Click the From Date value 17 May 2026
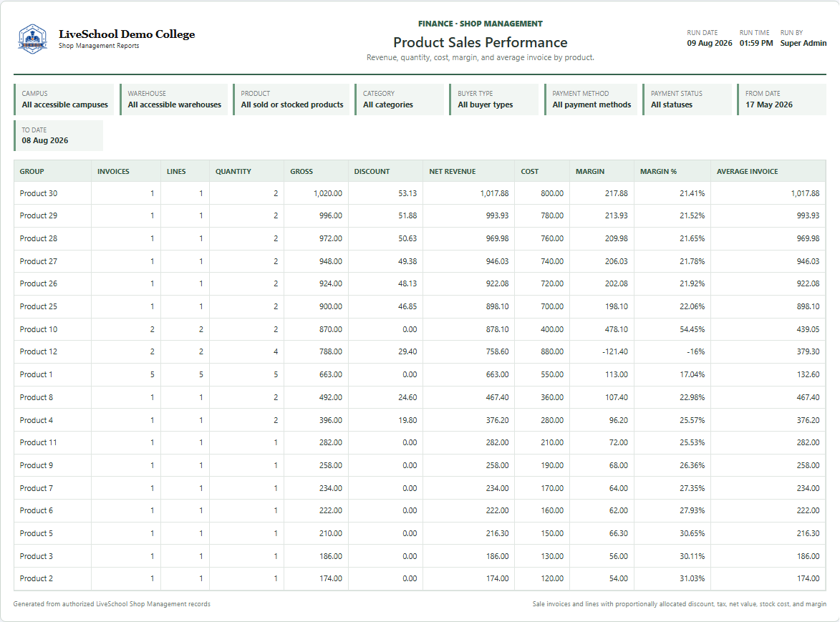Screen dimensions: 840x622 pyautogui.click(x=769, y=105)
